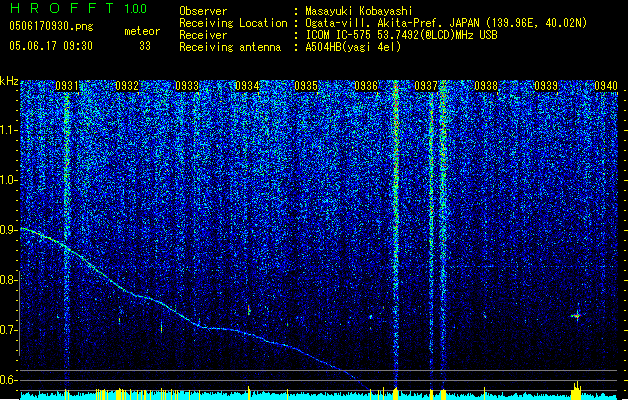
Task: Select the 0.9 kHz axis label
Action: pyautogui.click(x=10, y=230)
